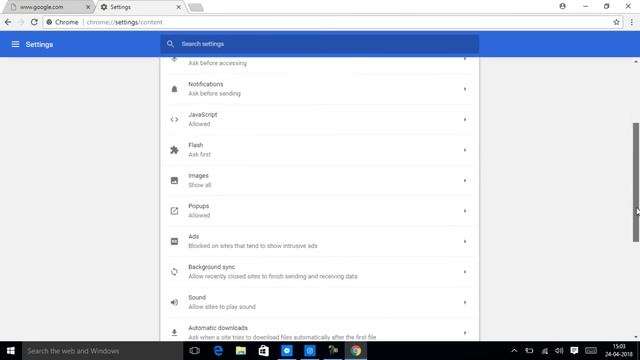This screenshot has width=640, height=360.
Task: Open the Windows Start menu
Action: 11,351
